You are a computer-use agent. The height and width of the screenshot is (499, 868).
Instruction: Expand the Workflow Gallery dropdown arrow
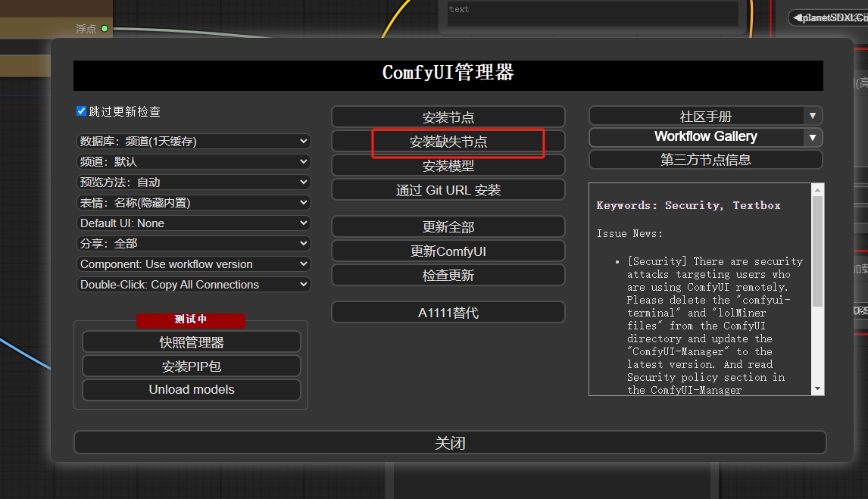click(x=813, y=137)
